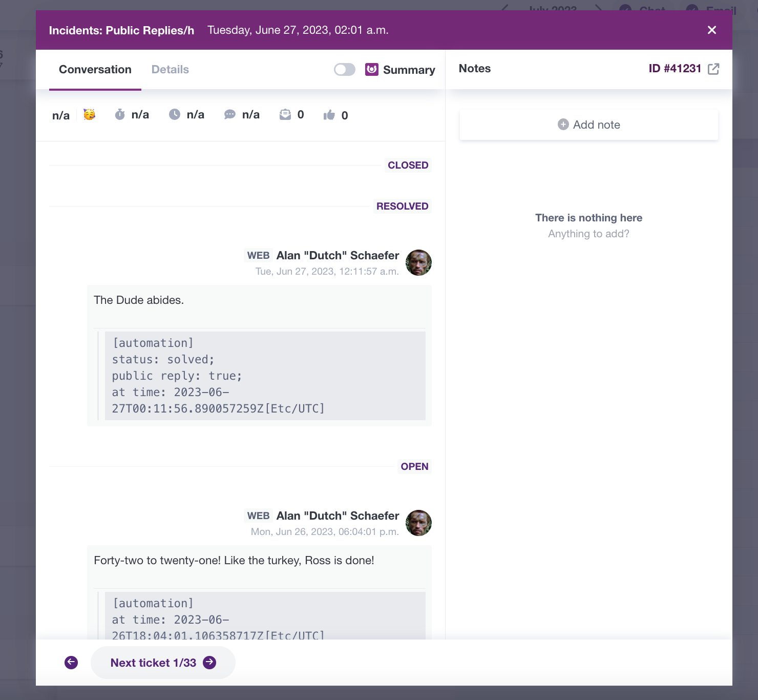Screen dimensions: 758x700
Task: Switch to the Conversation tab
Action: coord(95,70)
